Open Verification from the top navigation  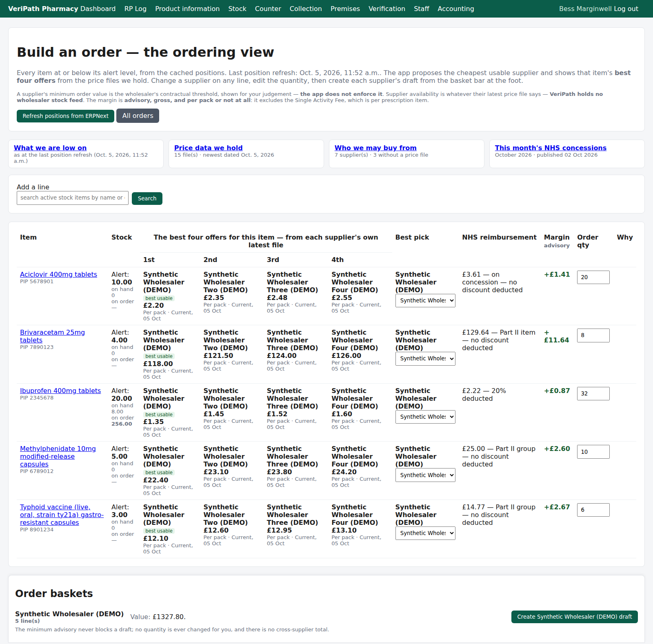pos(387,9)
